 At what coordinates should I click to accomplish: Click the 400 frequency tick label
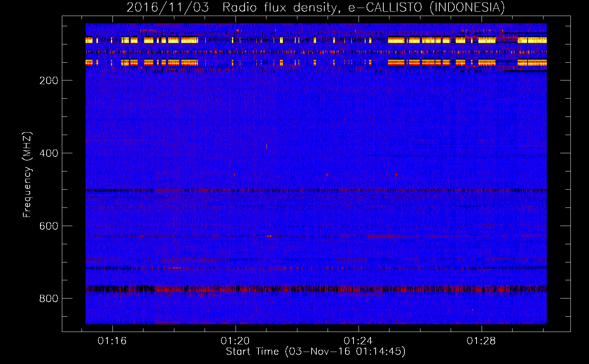49,153
